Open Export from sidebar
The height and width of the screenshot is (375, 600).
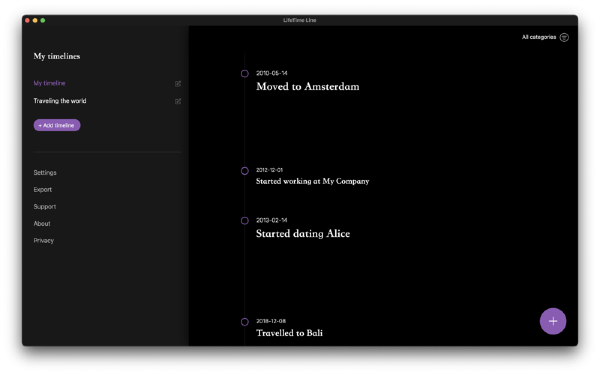(42, 189)
